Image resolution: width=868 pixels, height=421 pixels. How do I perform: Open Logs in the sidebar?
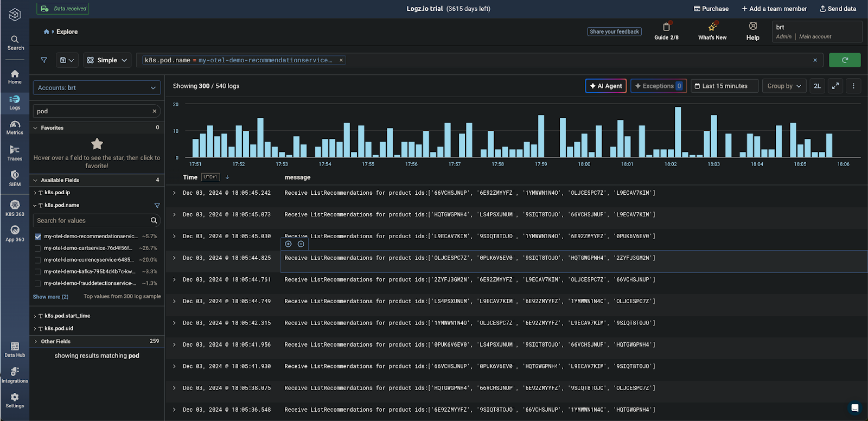15,103
